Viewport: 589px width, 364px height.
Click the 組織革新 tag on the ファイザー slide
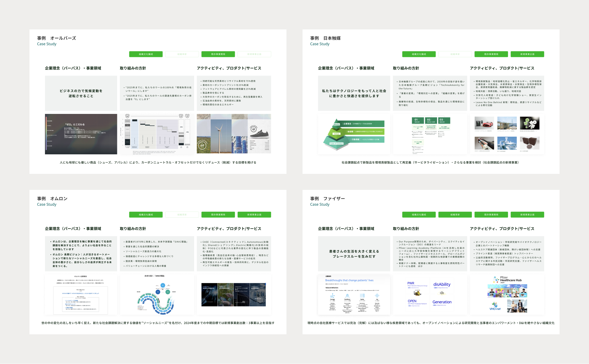[455, 215]
